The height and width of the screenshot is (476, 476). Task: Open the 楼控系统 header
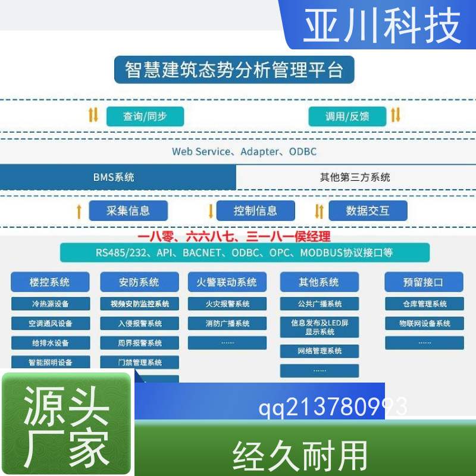tap(50, 282)
